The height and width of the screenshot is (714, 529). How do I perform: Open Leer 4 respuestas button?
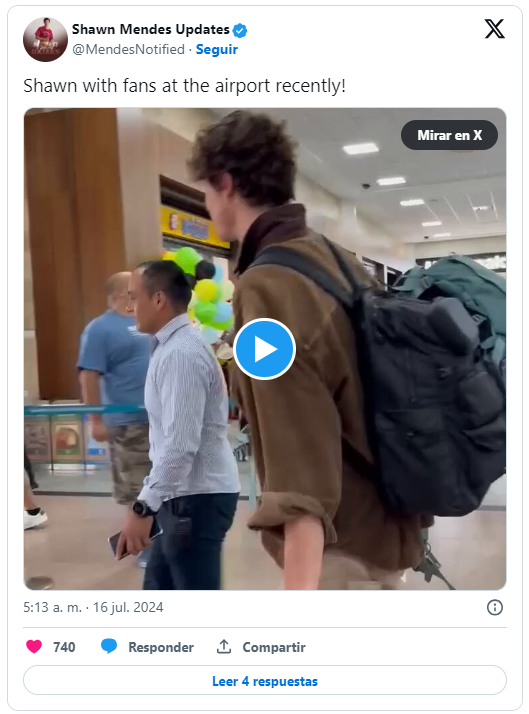tap(264, 681)
